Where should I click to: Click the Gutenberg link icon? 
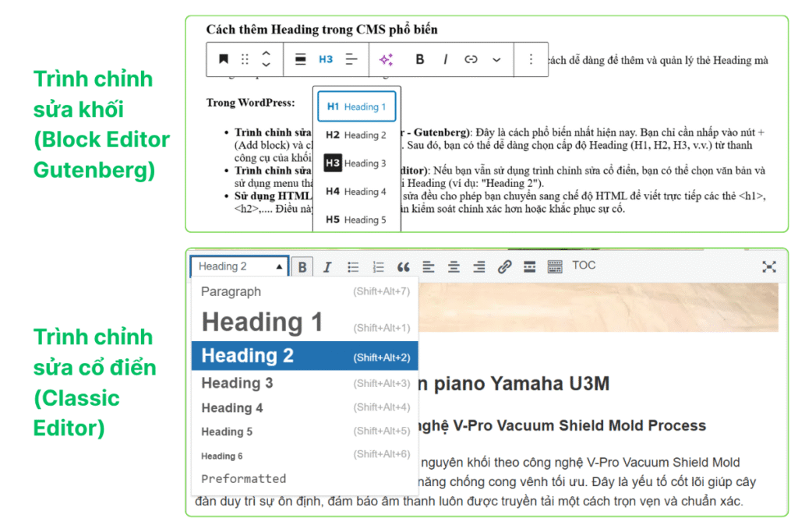point(471,59)
